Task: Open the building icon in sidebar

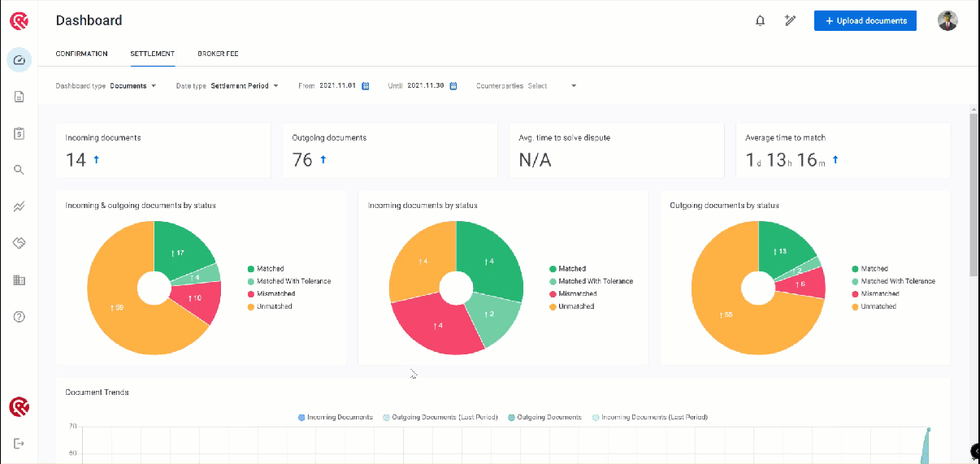Action: point(20,280)
